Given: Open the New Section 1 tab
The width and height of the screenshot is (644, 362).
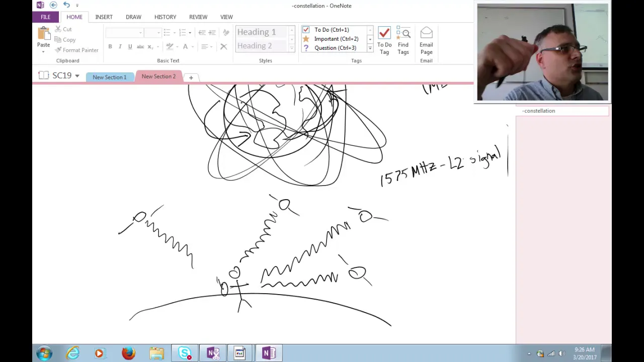Looking at the screenshot, I should [109, 77].
